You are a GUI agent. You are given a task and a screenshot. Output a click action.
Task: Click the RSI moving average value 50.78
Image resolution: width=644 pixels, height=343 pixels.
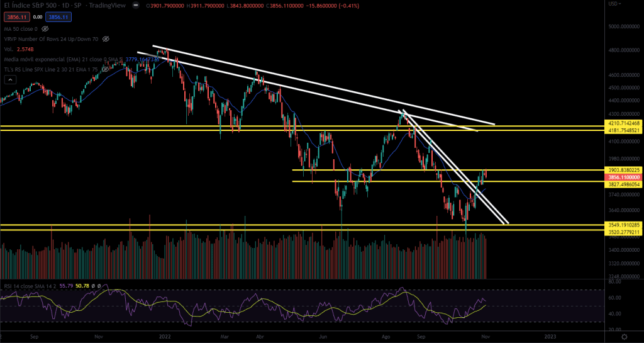click(82, 285)
